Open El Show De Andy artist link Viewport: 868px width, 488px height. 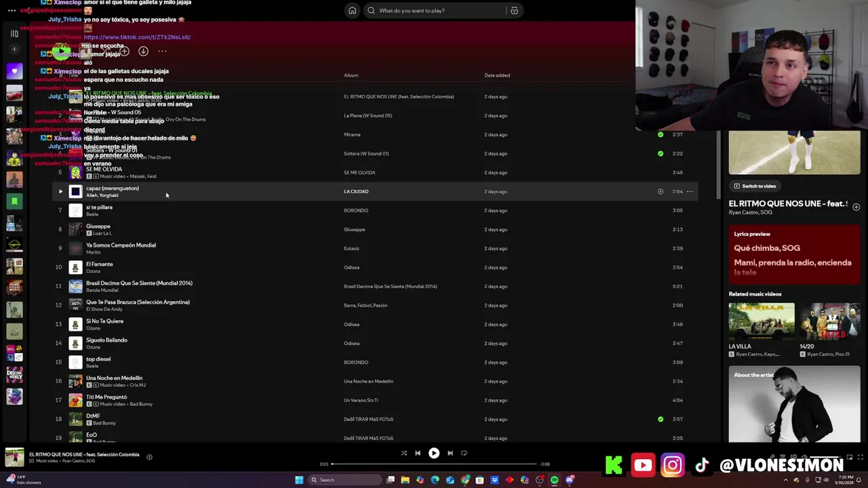(104, 309)
